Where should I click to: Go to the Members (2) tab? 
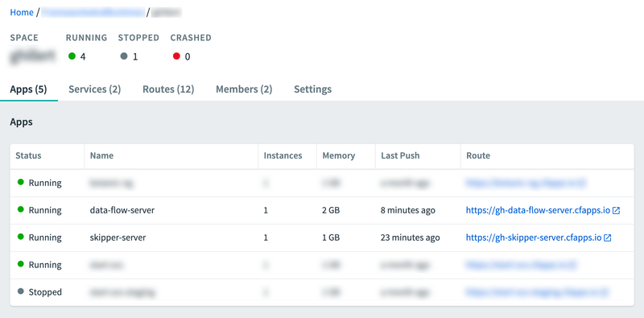244,89
